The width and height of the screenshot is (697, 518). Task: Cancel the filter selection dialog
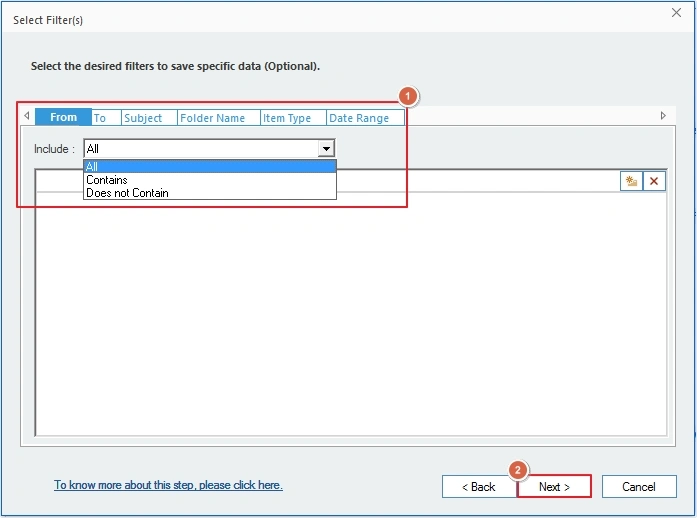(639, 486)
